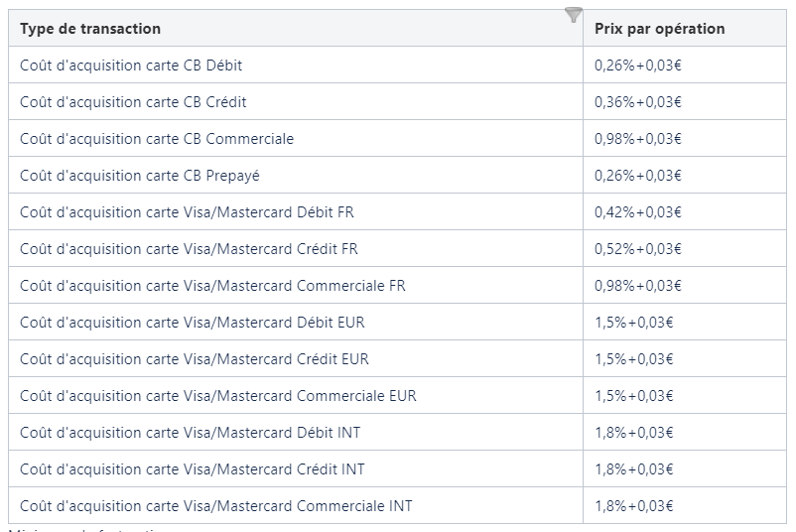Click the "carte CB Commerciale" row label
This screenshot has width=796, height=532.
click(x=157, y=139)
